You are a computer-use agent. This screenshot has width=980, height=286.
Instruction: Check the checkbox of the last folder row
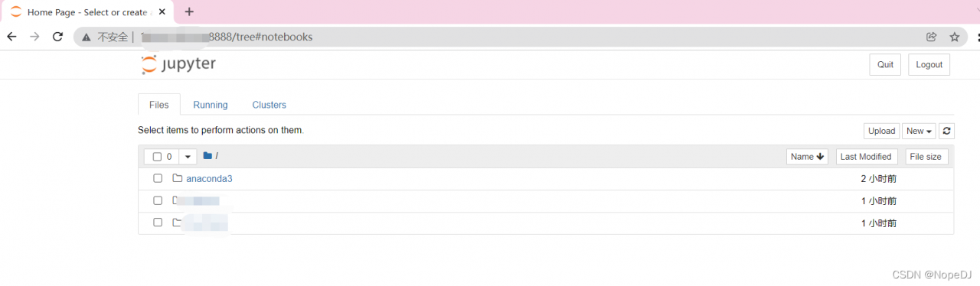coord(158,223)
